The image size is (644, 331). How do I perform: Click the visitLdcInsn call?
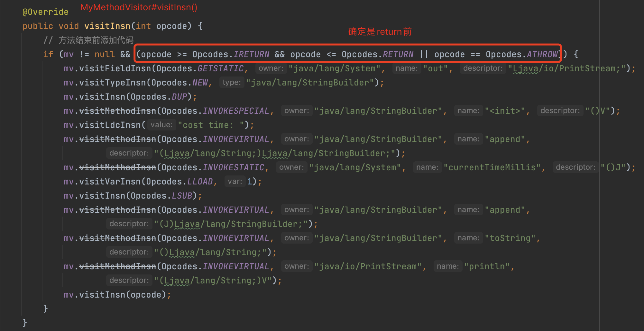click(110, 125)
